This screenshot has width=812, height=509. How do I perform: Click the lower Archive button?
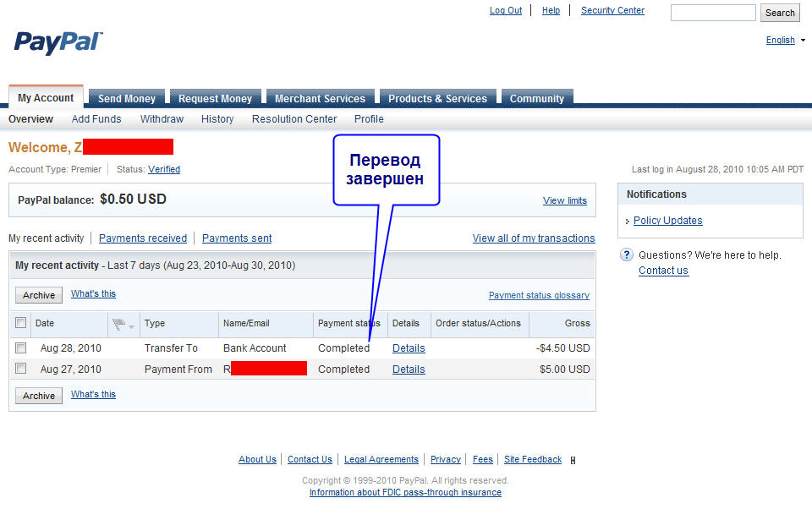click(39, 396)
